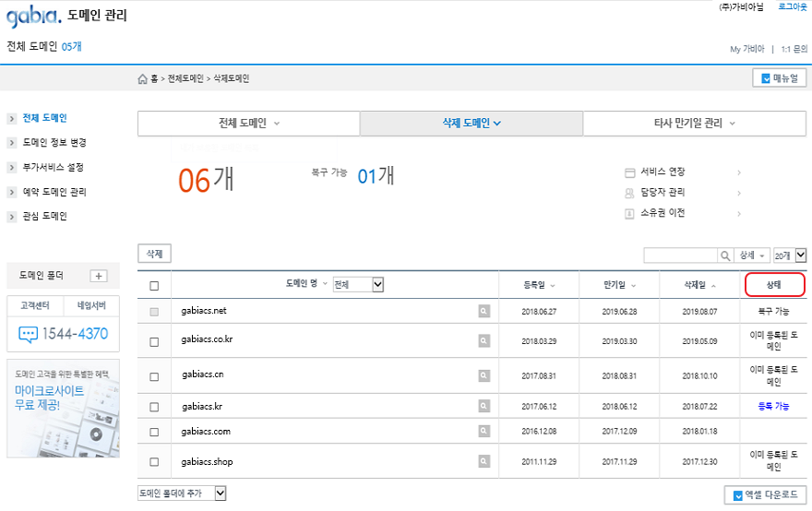
Task: Open the 도메인 폴더에 추가 dropdown
Action: pos(182,493)
